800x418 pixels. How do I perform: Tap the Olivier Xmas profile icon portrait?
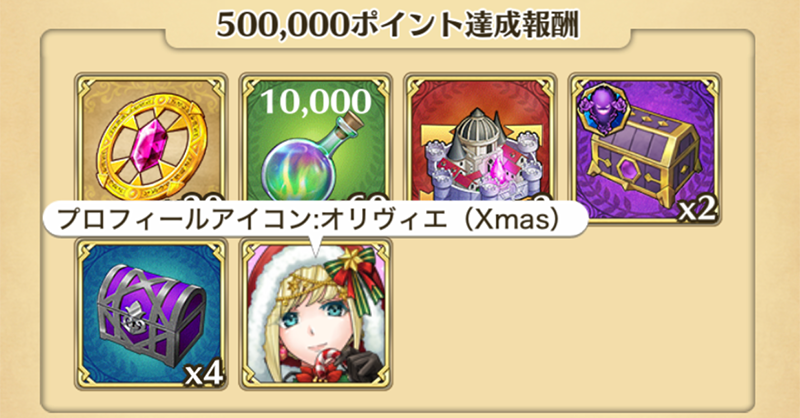click(316, 313)
